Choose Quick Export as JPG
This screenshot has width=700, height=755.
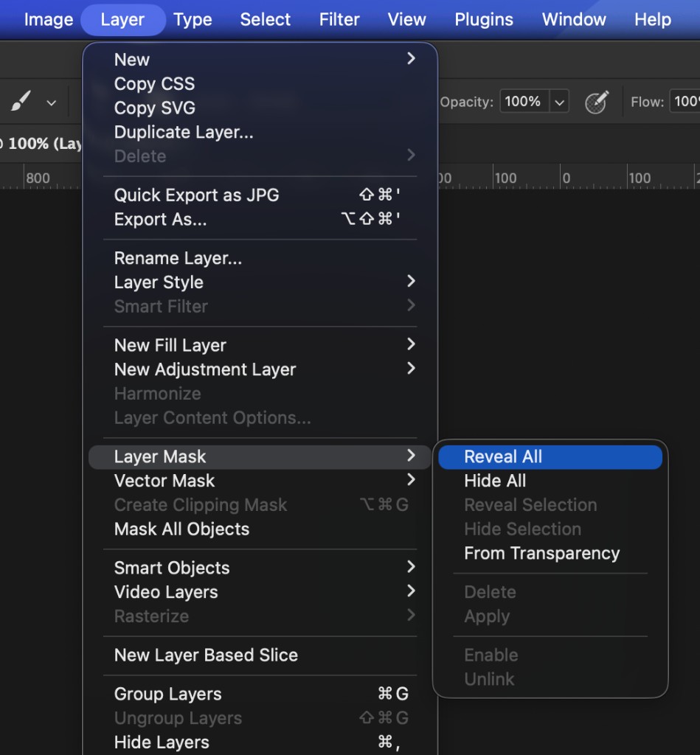pos(260,195)
